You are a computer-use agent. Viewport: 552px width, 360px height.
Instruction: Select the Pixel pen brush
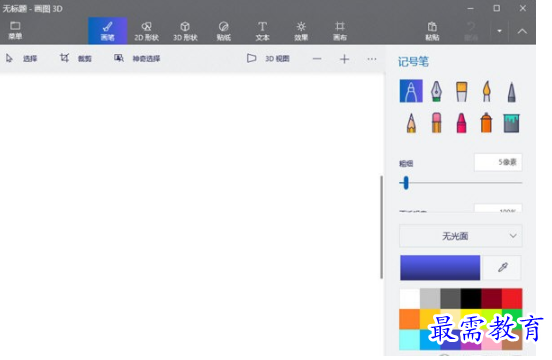512,91
